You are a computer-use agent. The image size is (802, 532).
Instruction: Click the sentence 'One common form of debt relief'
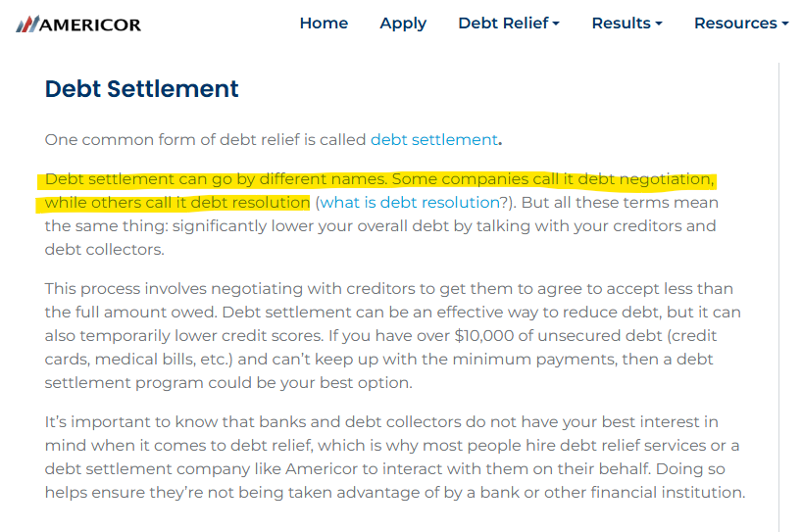[x=274, y=139]
